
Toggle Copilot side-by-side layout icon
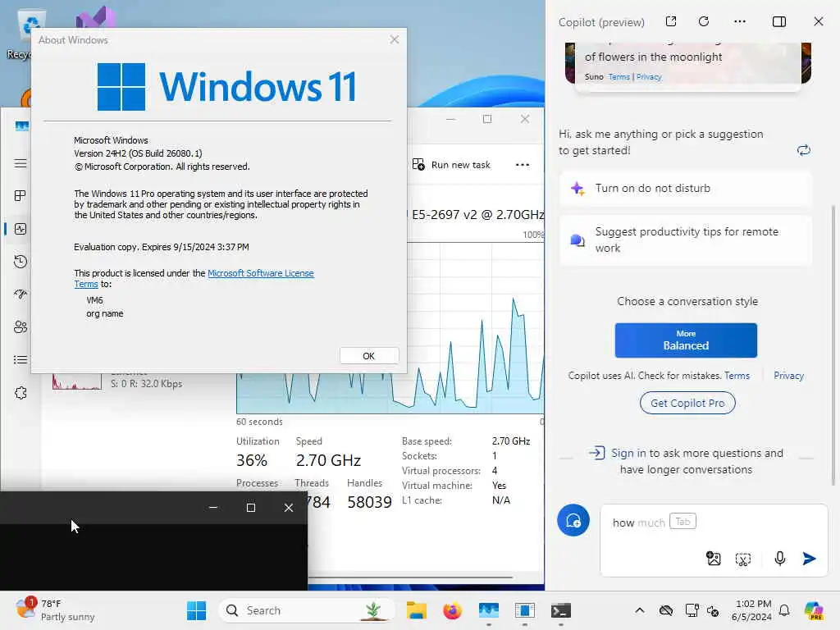[779, 21]
